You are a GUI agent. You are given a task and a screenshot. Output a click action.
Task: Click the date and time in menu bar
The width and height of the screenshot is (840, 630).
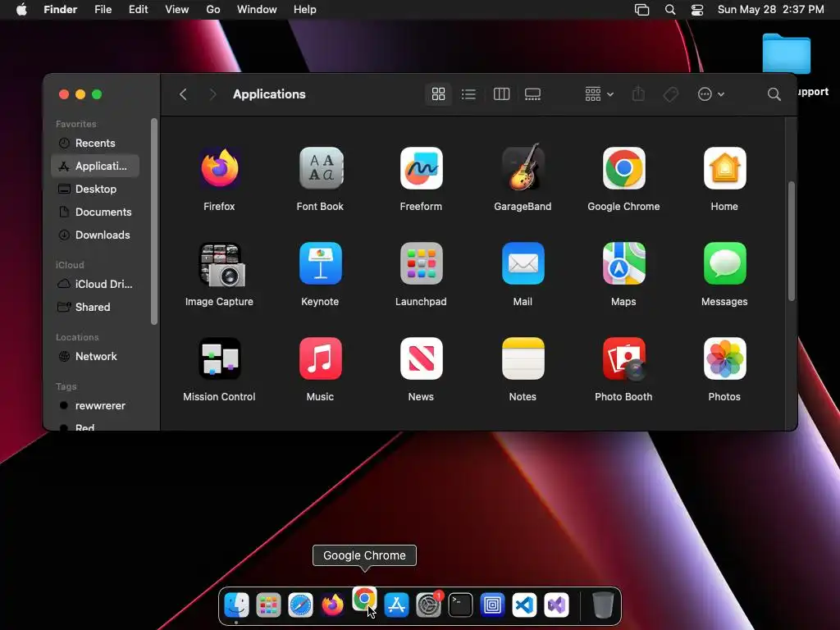tap(770, 10)
